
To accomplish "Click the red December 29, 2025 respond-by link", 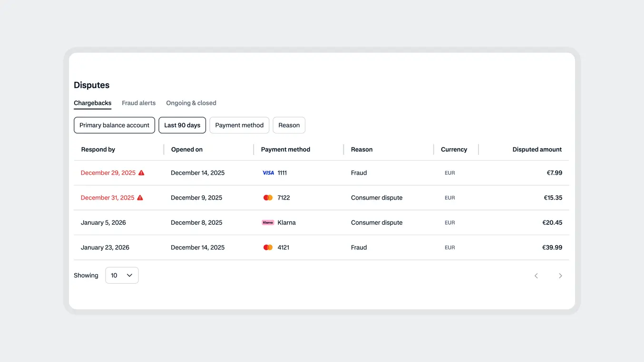I will (x=107, y=172).
